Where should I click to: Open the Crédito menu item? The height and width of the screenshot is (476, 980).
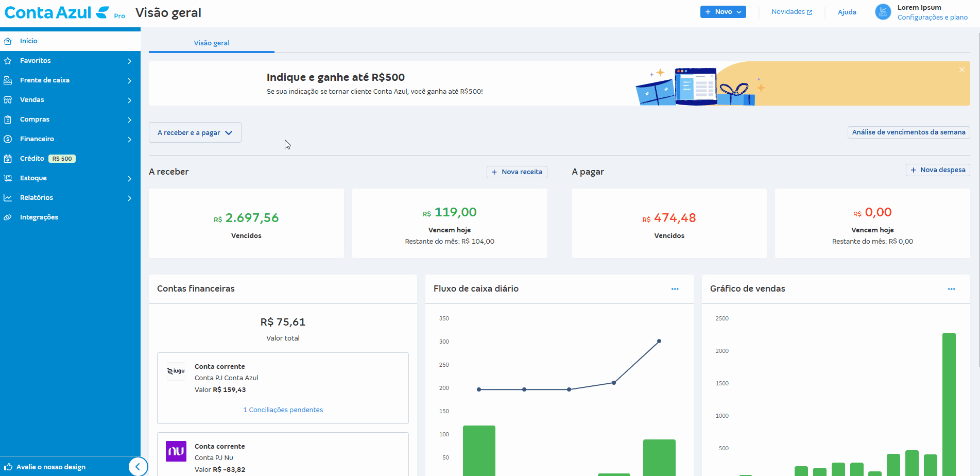tap(32, 159)
